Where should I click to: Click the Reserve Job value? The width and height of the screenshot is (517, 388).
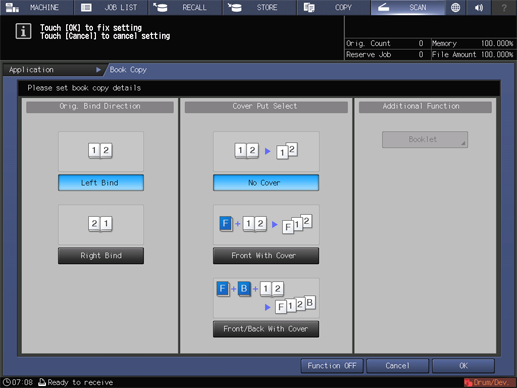point(421,54)
